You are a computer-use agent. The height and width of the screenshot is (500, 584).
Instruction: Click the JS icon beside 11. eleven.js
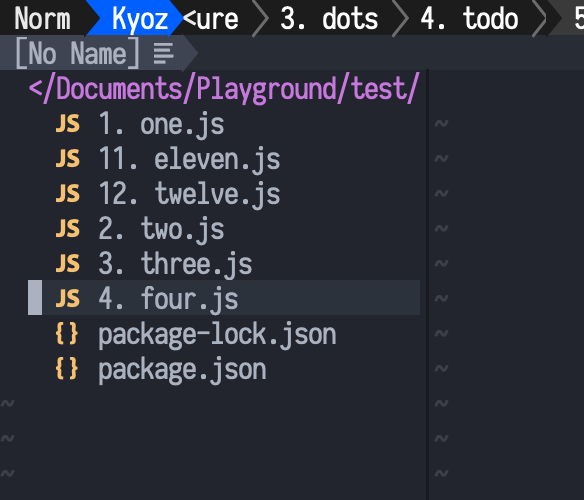pyautogui.click(x=67, y=158)
